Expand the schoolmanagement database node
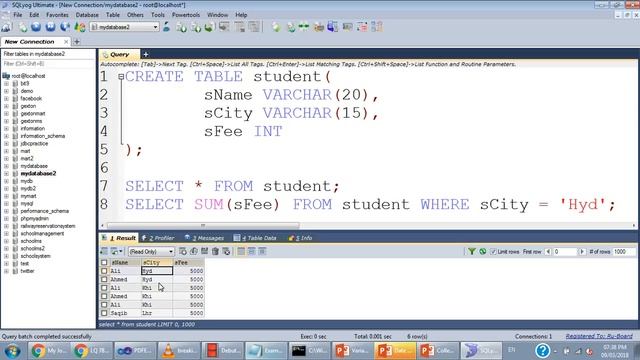The image size is (640, 360). 6,233
